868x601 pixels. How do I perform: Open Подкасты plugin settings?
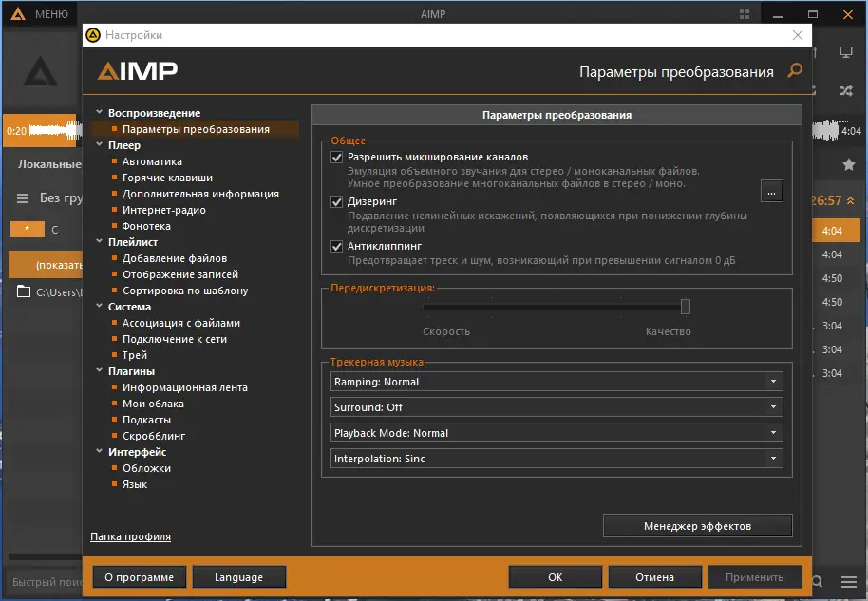tap(146, 420)
